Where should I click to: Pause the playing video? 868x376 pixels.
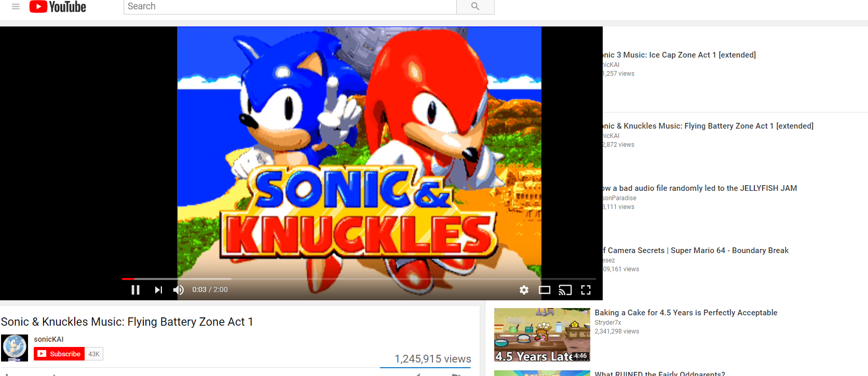tap(135, 290)
